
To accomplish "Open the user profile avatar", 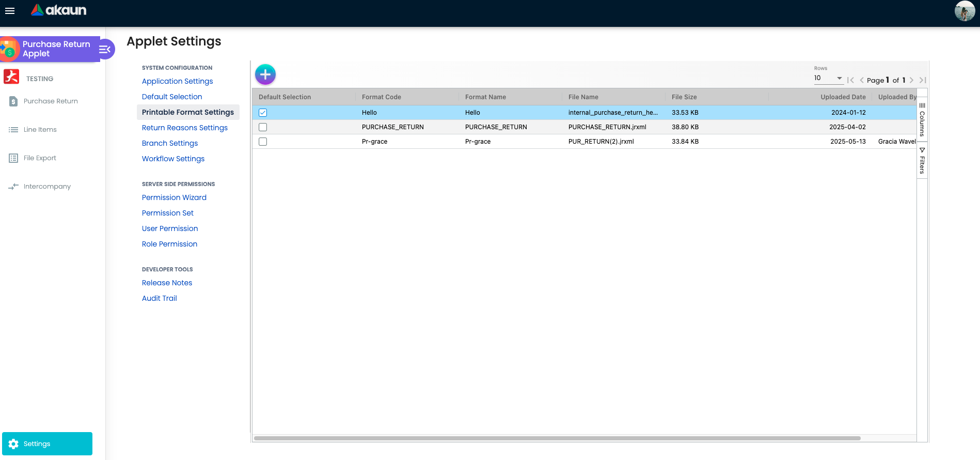I will click(x=965, y=11).
